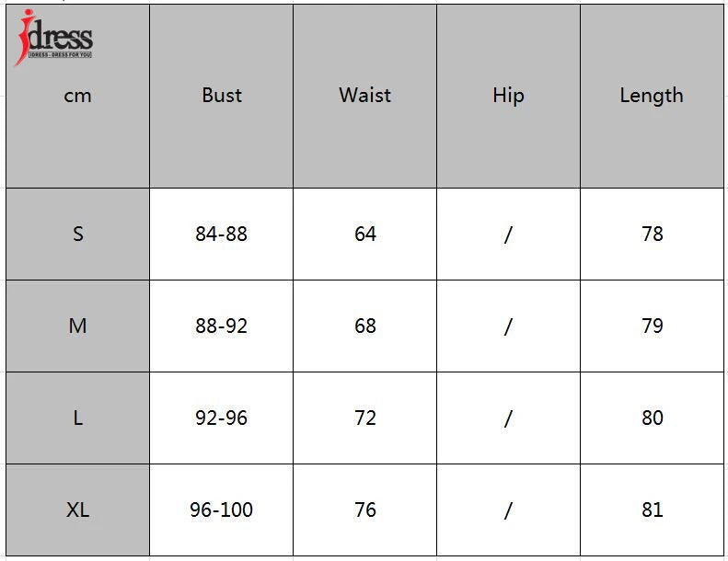Viewport: 728px width, 561px height.
Task: Select waist value 68
Action: [x=365, y=326]
